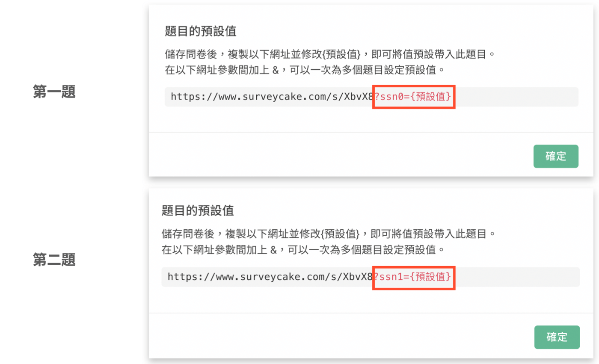
Task: Select the highlighted ?ssn0={預設值} parameter
Action: 413,97
